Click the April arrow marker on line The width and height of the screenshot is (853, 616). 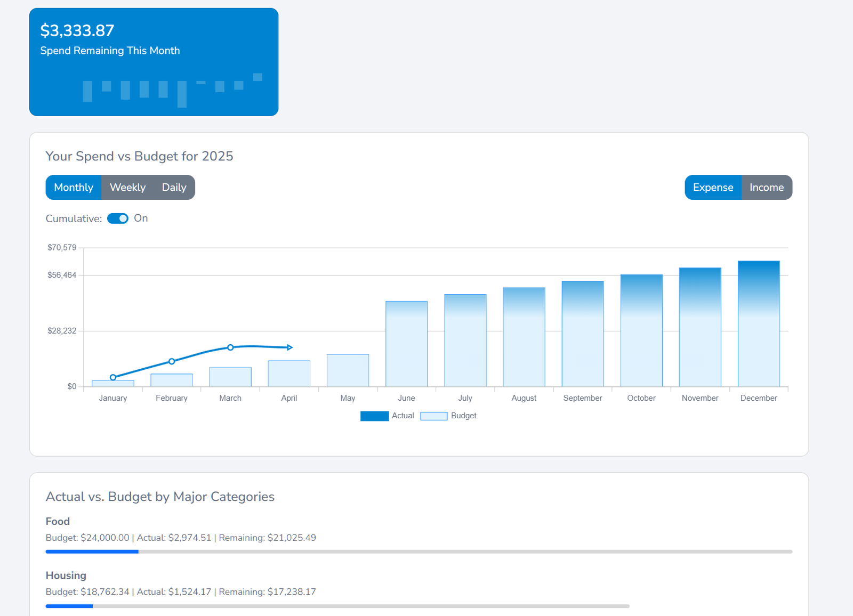tap(289, 347)
